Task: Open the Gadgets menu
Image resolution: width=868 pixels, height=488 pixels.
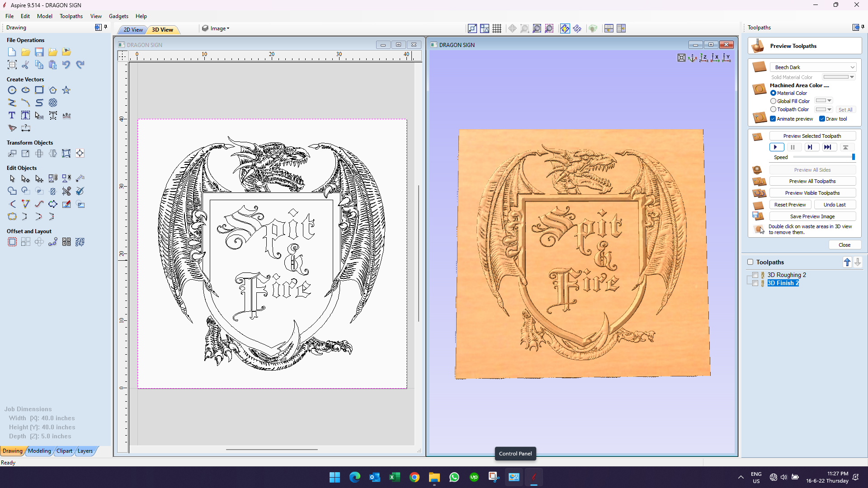Action: [118, 16]
